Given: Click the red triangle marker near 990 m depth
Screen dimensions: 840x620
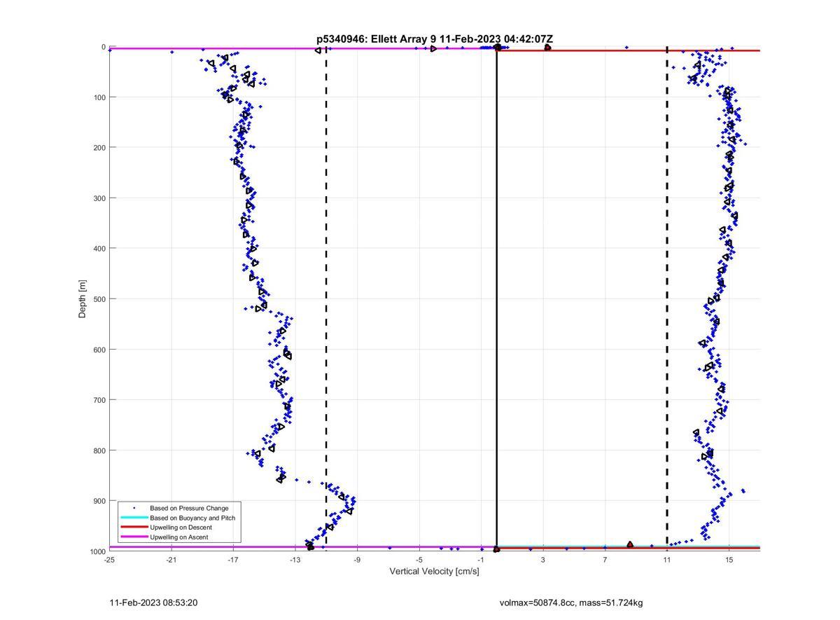Looking at the screenshot, I should tap(630, 544).
